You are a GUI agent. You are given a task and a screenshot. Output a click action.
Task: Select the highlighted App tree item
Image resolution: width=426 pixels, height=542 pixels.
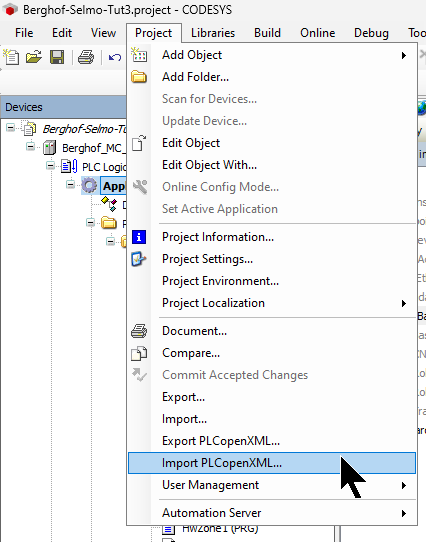pyautogui.click(x=113, y=186)
